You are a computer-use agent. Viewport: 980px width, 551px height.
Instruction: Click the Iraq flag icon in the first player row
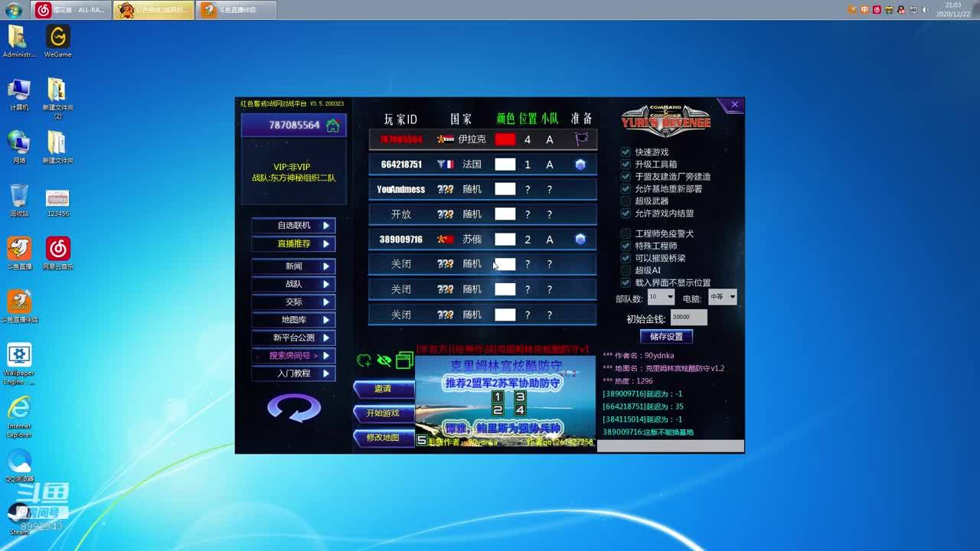tap(446, 139)
